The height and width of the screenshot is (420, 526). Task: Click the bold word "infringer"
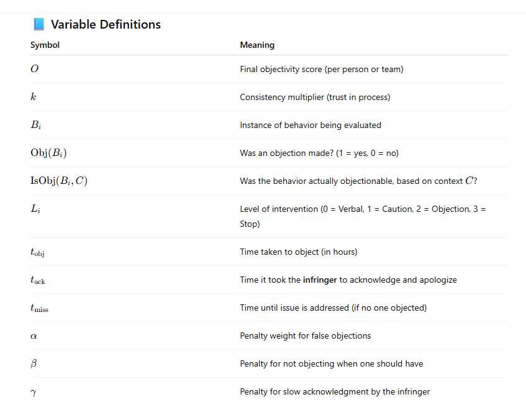pos(320,280)
